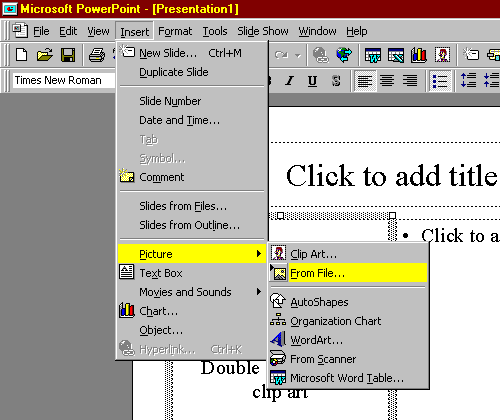Click the PowerPoint title bar application icon
Screen dimensions: 500x420
[x=10, y=9]
